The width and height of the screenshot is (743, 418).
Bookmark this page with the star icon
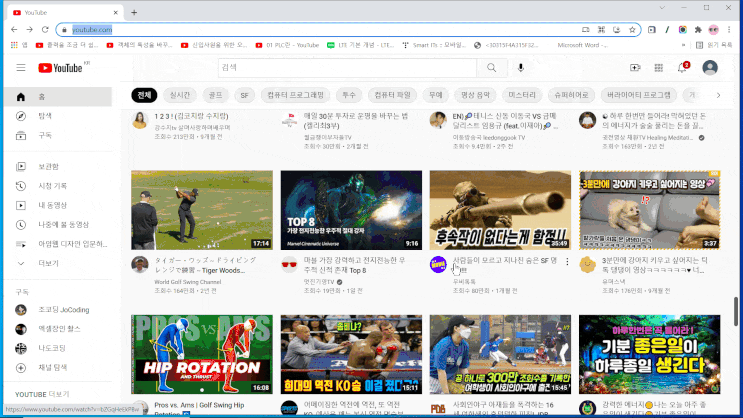[x=632, y=29]
